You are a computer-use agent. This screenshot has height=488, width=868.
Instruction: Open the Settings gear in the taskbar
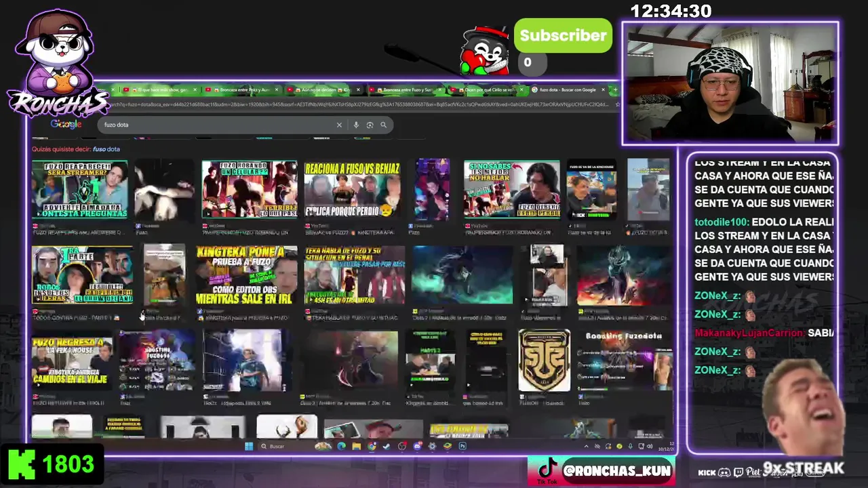[432, 446]
